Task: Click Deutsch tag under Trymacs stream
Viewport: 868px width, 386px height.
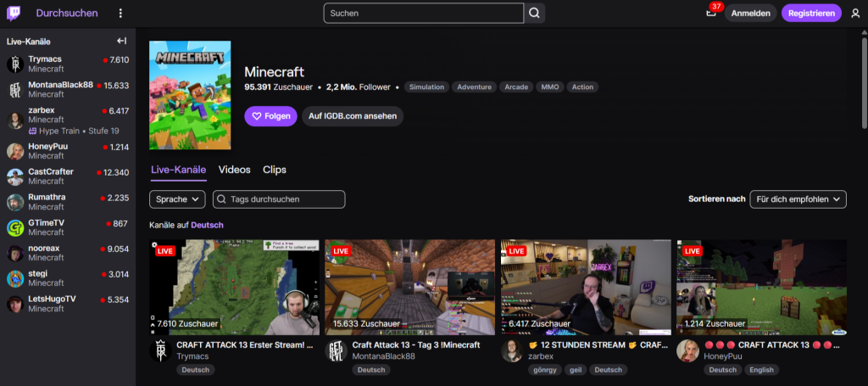Action: pyautogui.click(x=196, y=370)
